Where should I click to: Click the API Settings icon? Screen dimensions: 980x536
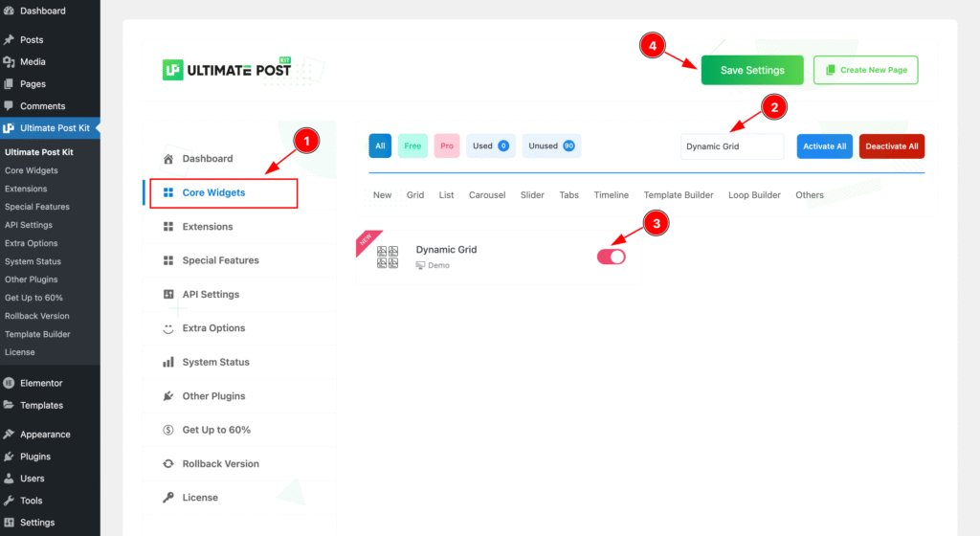point(168,295)
